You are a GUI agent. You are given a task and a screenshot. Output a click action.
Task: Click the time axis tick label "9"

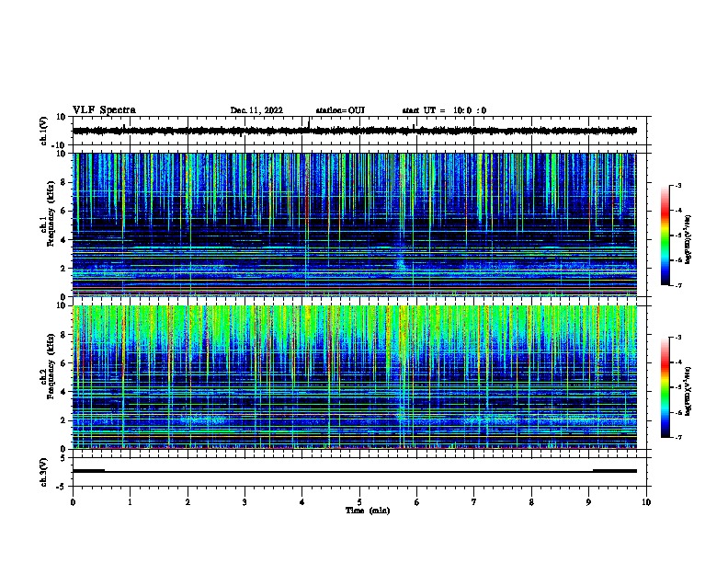(588, 502)
